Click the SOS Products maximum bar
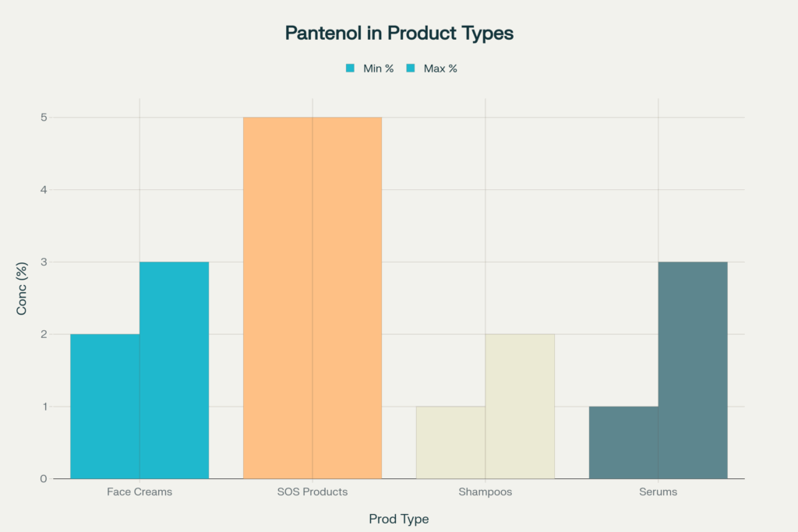This screenshot has width=798, height=532. click(348, 298)
